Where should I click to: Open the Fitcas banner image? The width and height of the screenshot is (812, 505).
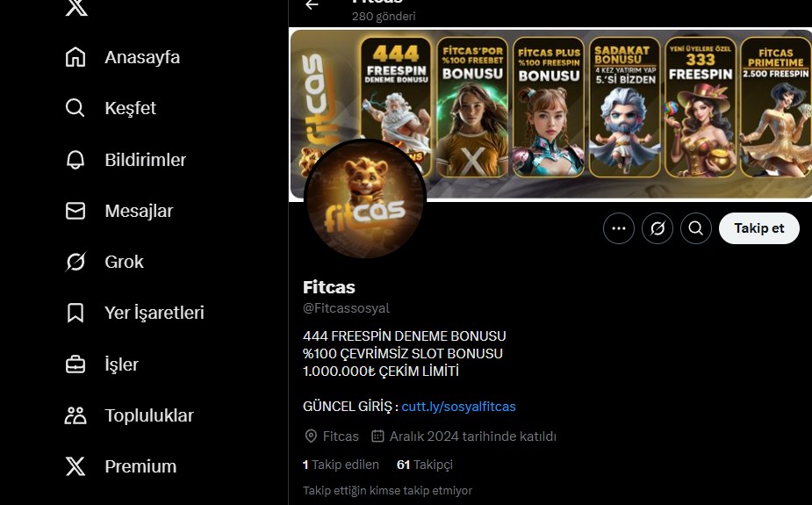point(550,114)
